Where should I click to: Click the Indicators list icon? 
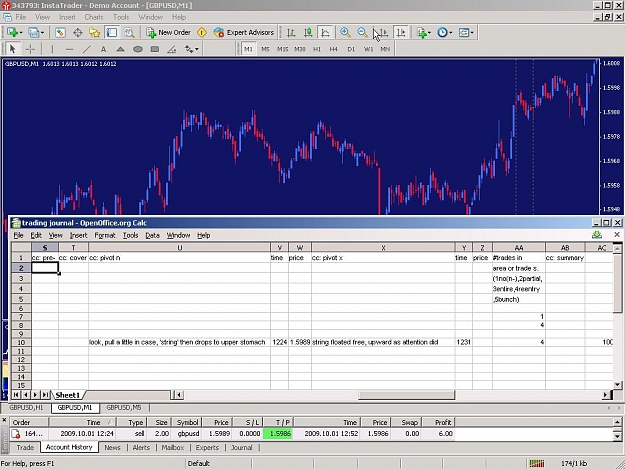(422, 33)
